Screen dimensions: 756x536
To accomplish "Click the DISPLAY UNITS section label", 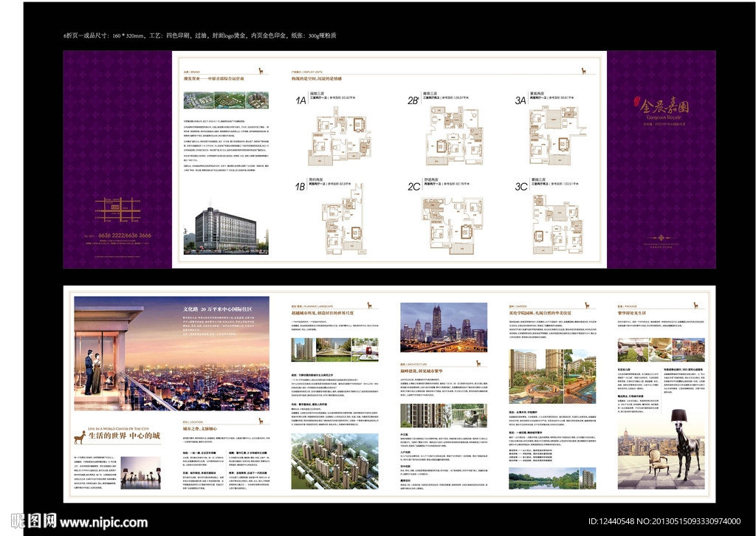I will pos(306,72).
